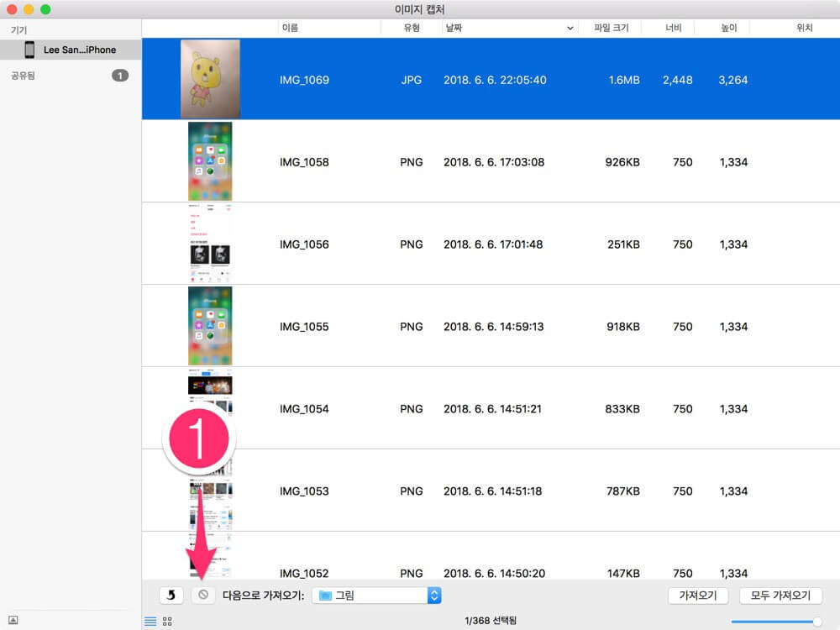Screen dimensions: 840x630
Task: Click the IMG_1069 file name
Action: coord(304,80)
